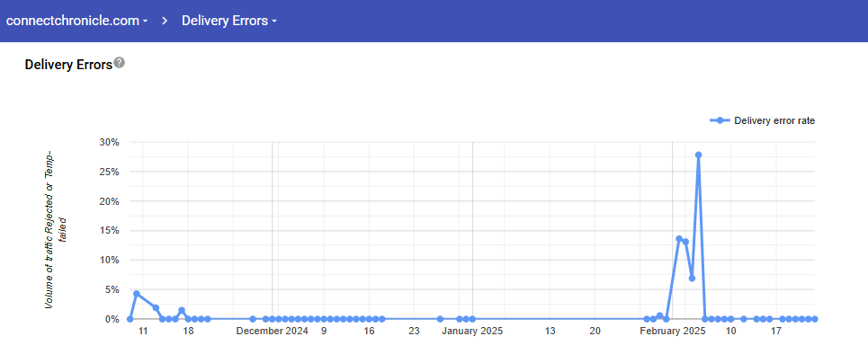Click the January 2025 x-axis label
The width and height of the screenshot is (868, 363).
click(472, 331)
